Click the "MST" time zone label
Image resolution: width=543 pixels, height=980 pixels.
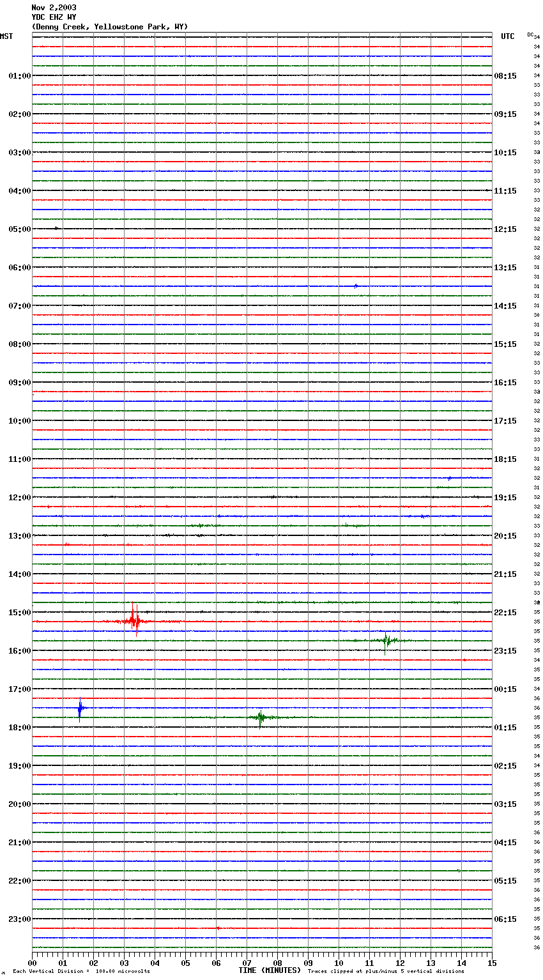pos(6,36)
